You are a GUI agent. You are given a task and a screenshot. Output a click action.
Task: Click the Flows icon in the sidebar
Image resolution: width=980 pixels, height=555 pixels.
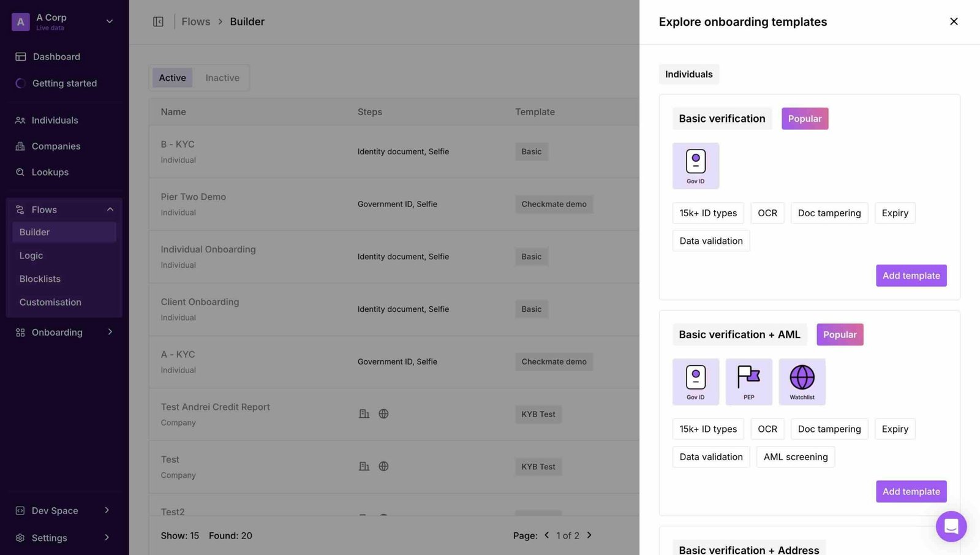[x=20, y=210]
